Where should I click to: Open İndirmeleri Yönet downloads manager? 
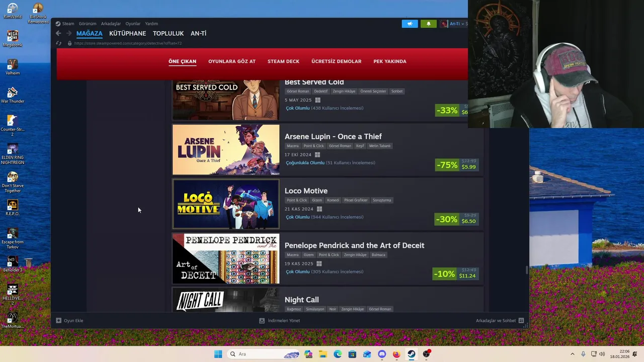[x=279, y=321]
